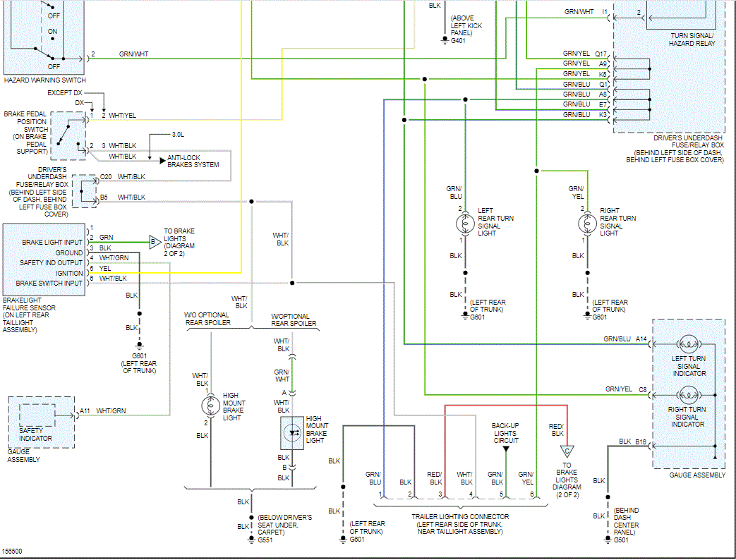Click the triangle C brake lights connector

pos(567,451)
